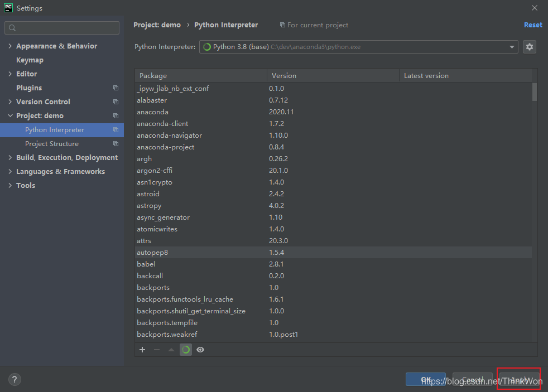This screenshot has height=392, width=548.
Task: Toggle the Conda package manager icon
Action: click(x=186, y=350)
